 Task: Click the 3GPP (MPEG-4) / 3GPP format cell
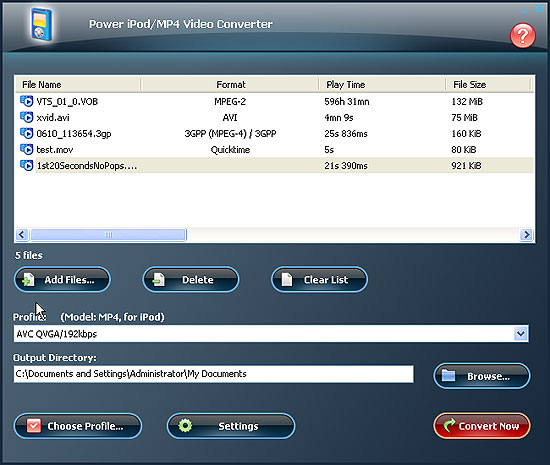(x=230, y=134)
